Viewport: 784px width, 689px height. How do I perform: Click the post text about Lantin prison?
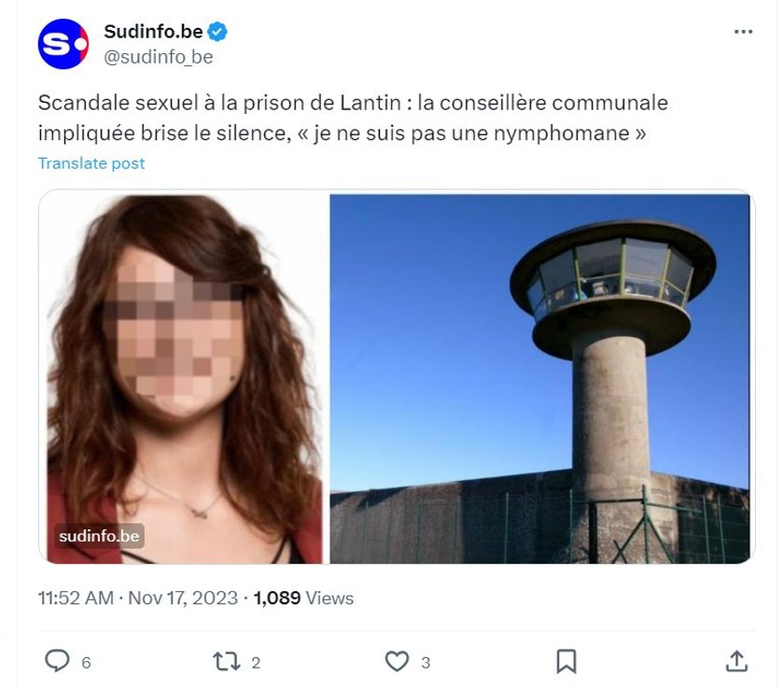point(353,118)
